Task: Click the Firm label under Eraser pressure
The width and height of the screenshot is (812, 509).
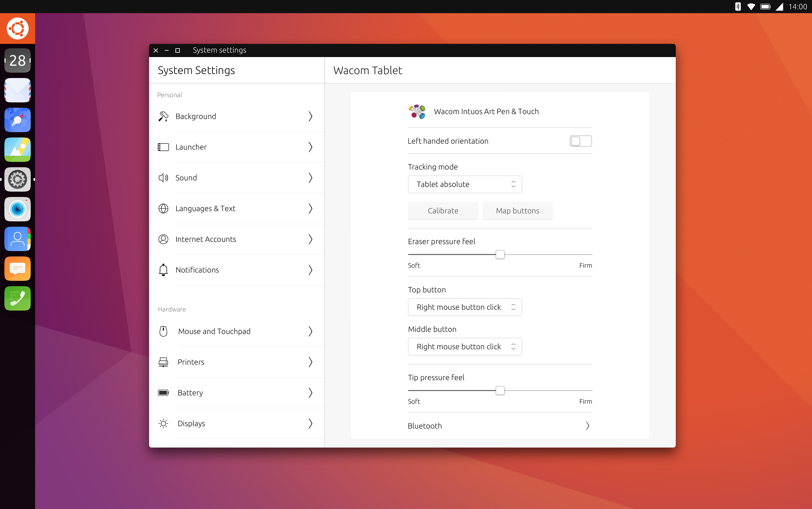Action: tap(585, 265)
